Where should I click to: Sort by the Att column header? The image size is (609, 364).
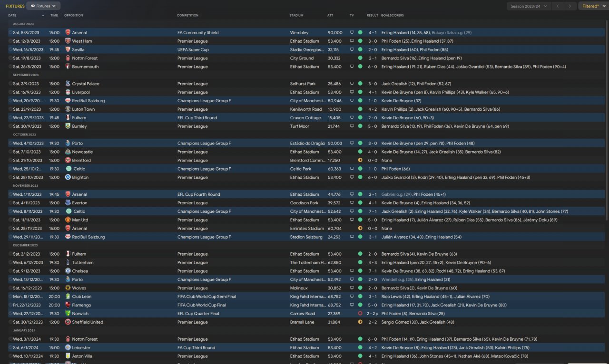coord(330,16)
